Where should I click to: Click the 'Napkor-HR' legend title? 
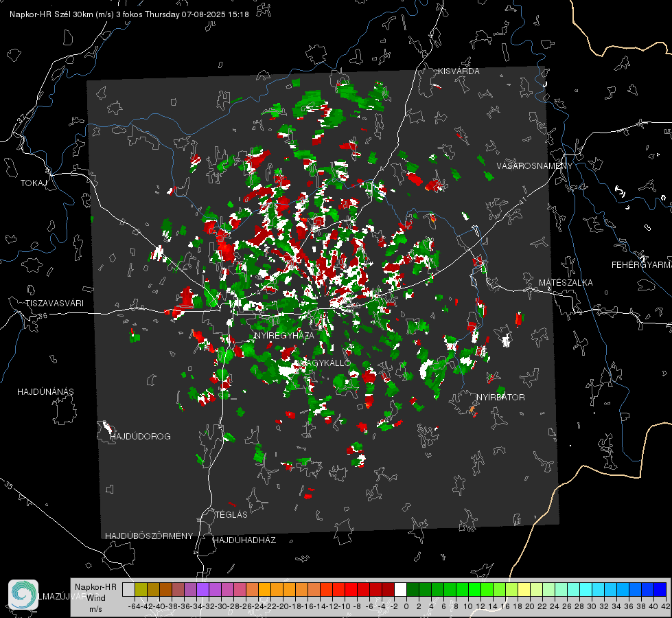point(95,587)
